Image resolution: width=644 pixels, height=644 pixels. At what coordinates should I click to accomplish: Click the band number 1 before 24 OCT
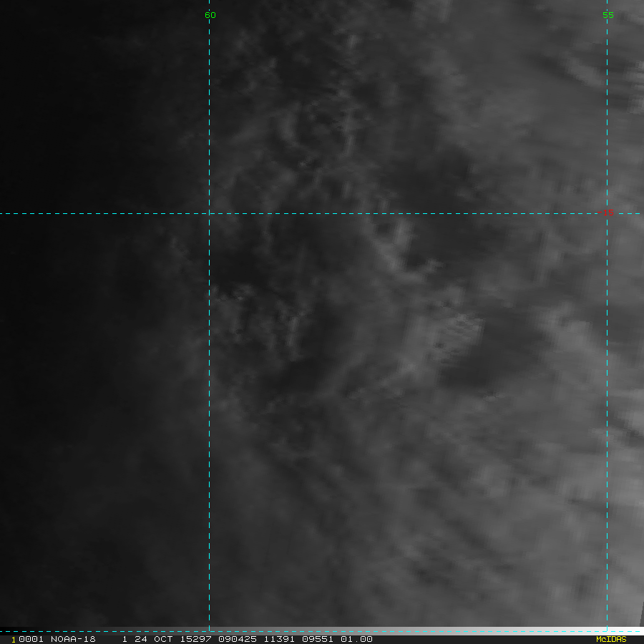tap(125, 639)
